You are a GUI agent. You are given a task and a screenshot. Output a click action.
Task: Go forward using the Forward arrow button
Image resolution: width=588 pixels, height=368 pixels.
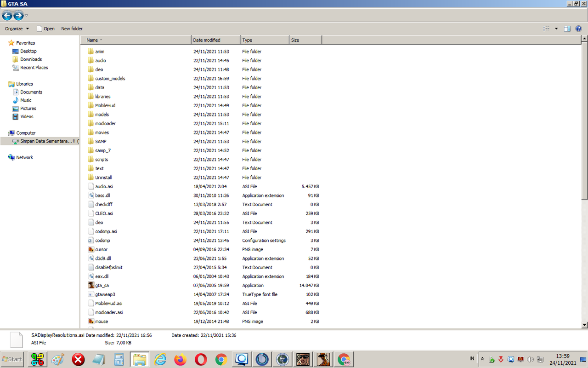coord(18,16)
